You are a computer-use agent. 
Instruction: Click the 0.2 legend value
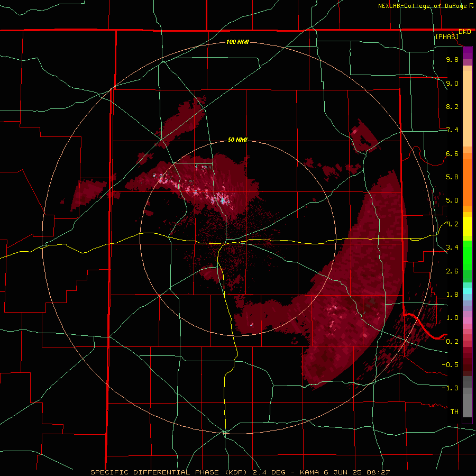(452, 342)
